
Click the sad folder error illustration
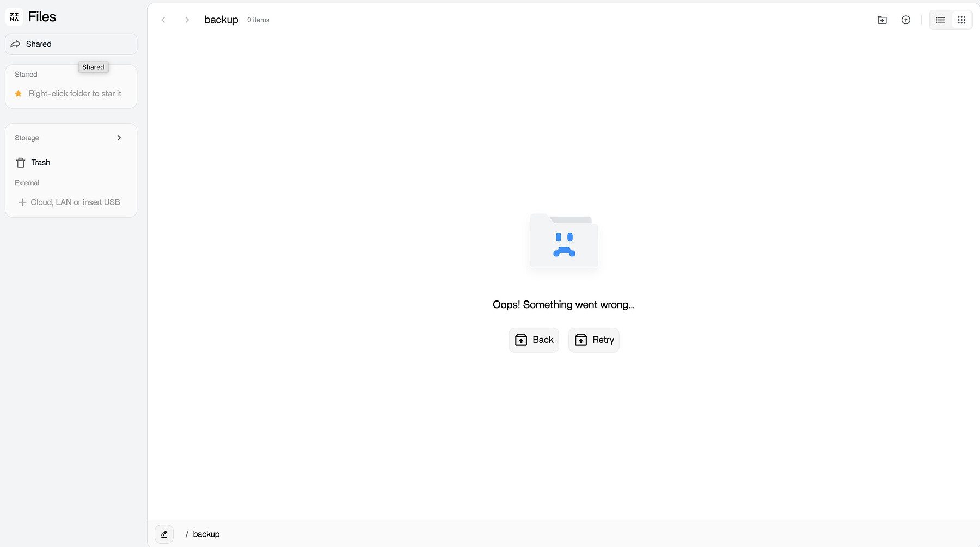(563, 241)
